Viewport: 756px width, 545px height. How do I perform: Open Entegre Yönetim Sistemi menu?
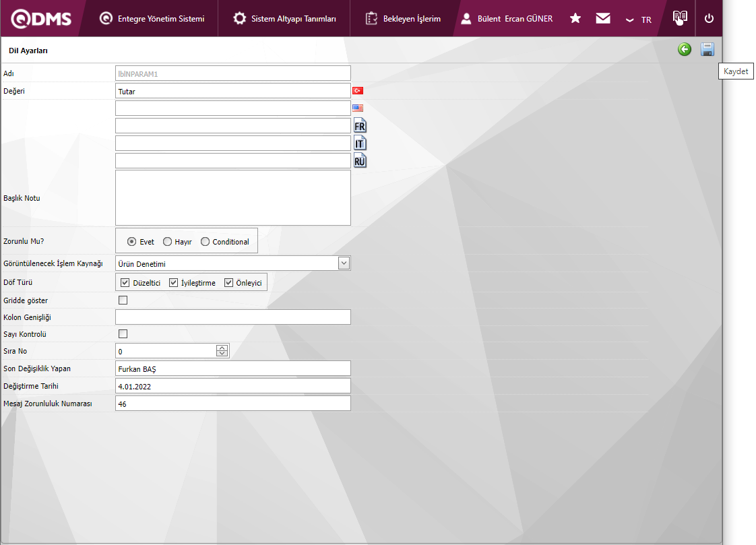pyautogui.click(x=152, y=19)
